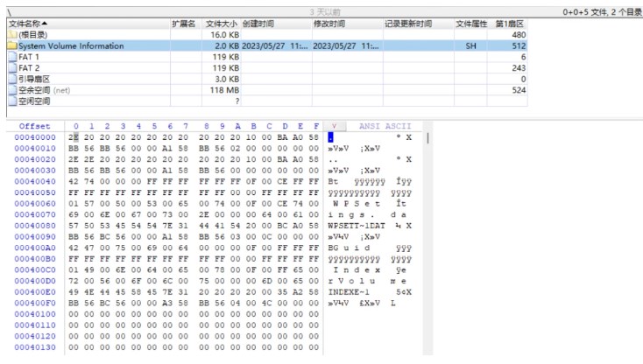Image resolution: width=643 pixels, height=364 pixels.
Task: Select the (根目录) folder icon
Action: (12, 35)
